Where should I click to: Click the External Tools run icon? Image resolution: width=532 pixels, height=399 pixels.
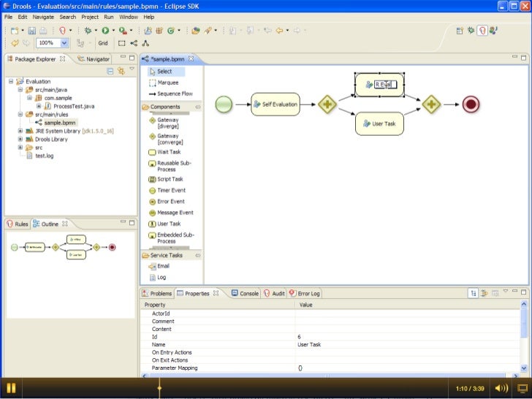[x=123, y=31]
